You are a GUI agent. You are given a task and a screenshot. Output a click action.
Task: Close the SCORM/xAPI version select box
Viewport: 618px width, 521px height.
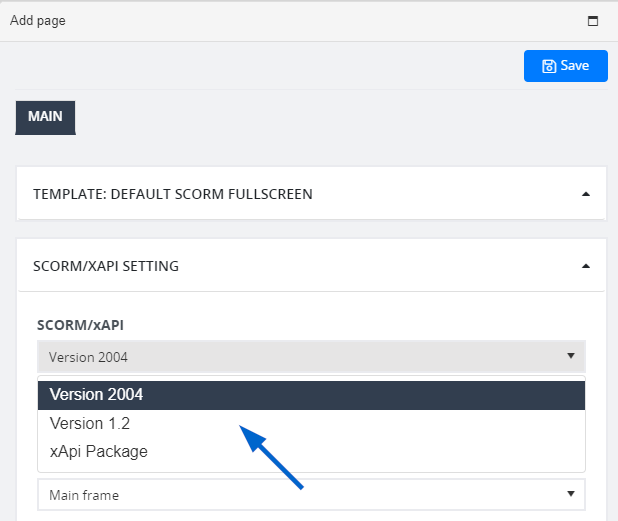[x=311, y=356]
